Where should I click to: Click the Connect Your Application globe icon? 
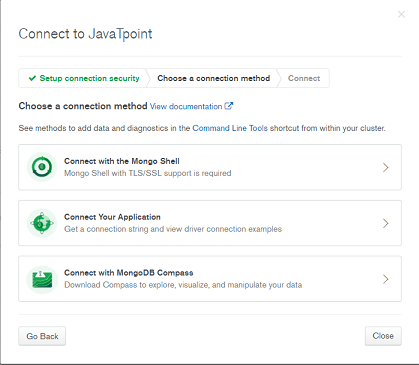click(42, 223)
